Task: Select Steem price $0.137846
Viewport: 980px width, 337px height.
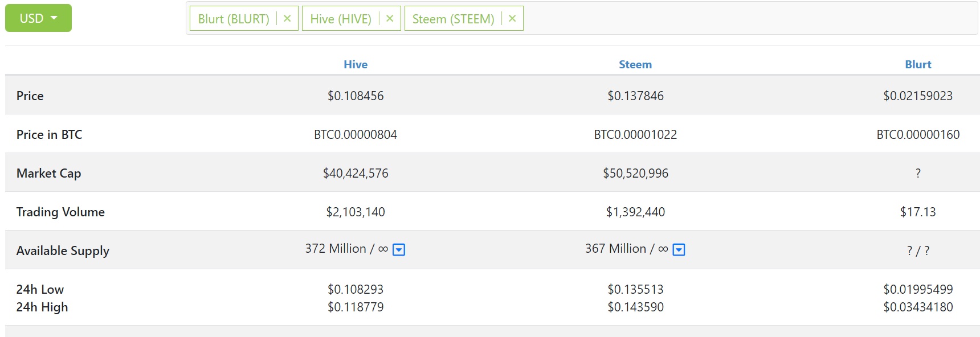Action: (x=635, y=96)
